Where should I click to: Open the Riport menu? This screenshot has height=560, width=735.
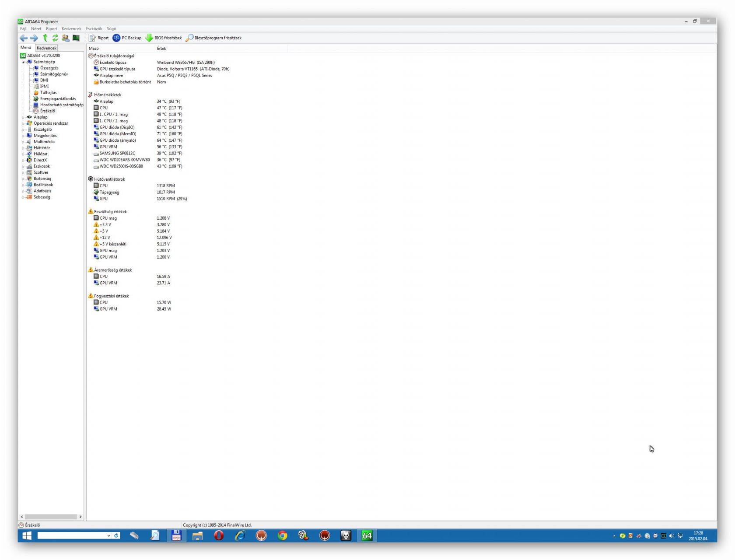pos(52,29)
